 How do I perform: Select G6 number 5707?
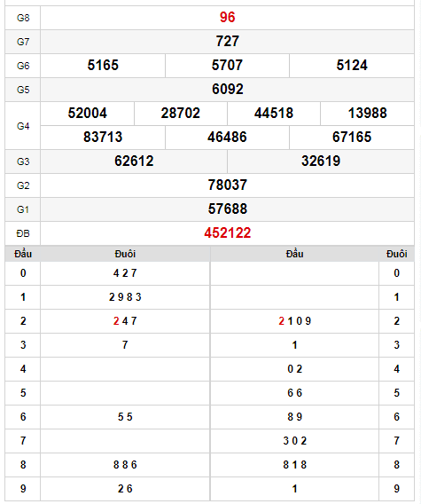(x=227, y=66)
